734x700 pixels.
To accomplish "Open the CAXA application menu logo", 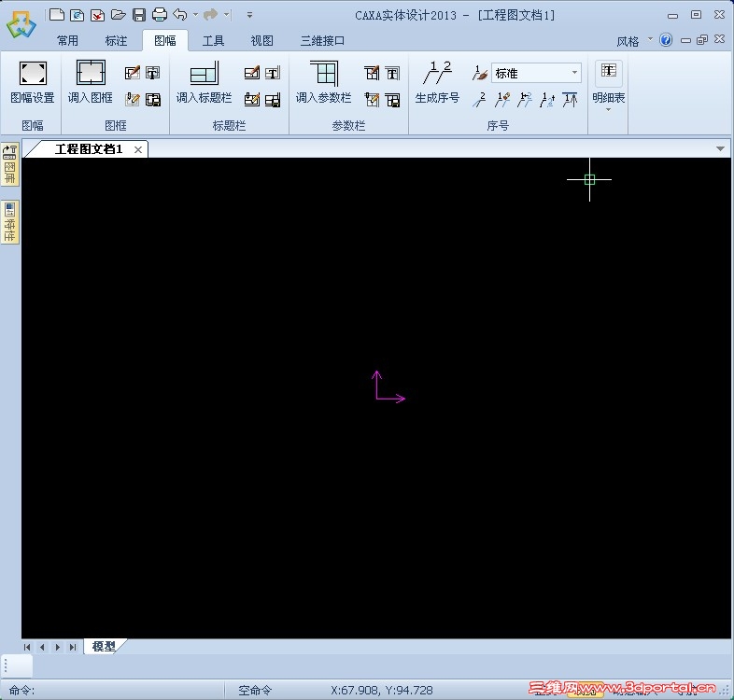I will pyautogui.click(x=21, y=24).
